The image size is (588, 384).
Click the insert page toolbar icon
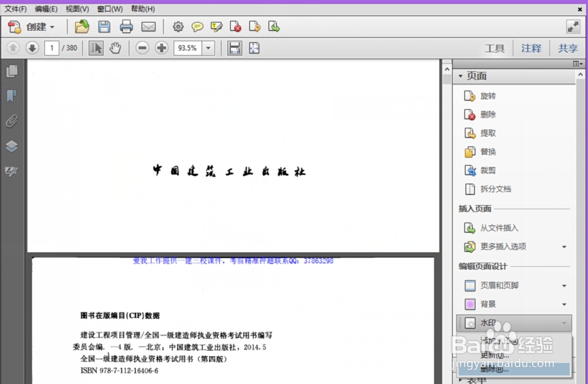pyautogui.click(x=274, y=27)
